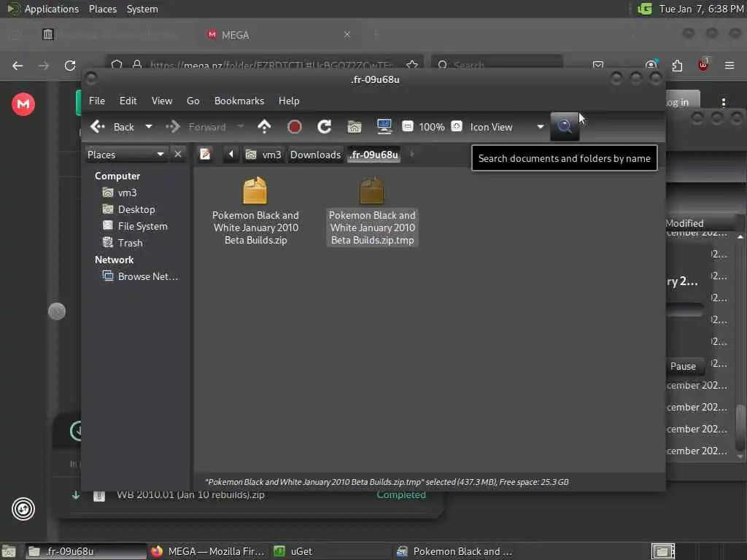Viewport: 747px width, 560px height.
Task: Click the MEGA Log in button
Action: tap(681, 102)
